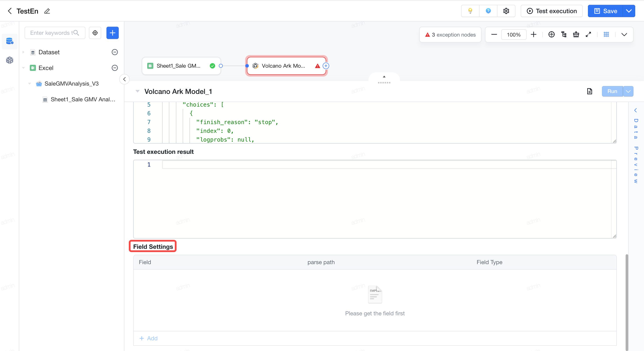Collapse the Volcano Ark Model_1 panel triangle
Viewport: 644px width, 351px height.
(138, 91)
